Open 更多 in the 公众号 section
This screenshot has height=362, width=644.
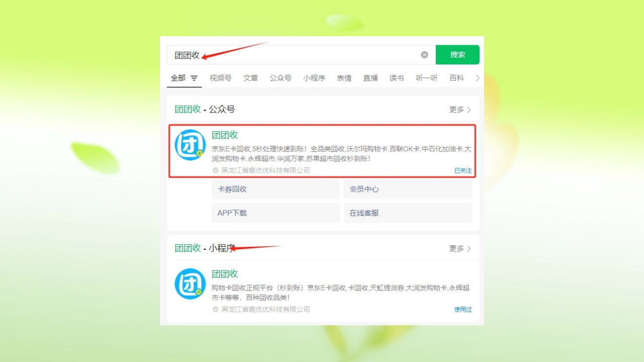(x=460, y=110)
